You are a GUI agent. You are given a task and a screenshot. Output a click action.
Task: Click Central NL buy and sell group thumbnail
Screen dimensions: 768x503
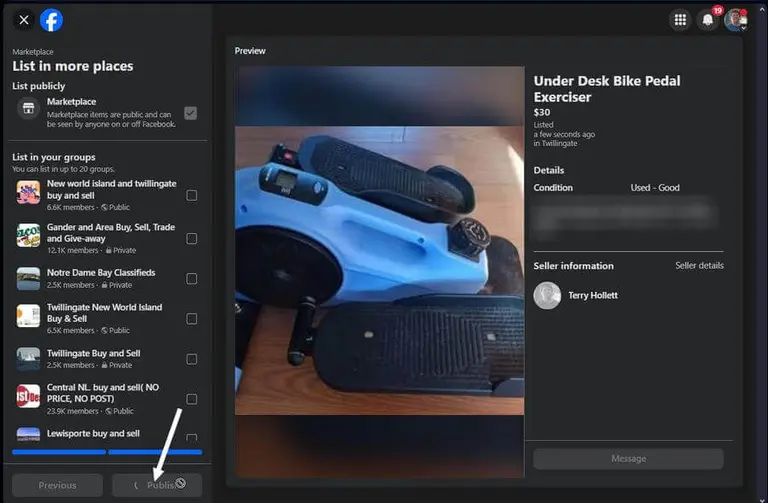pos(28,396)
